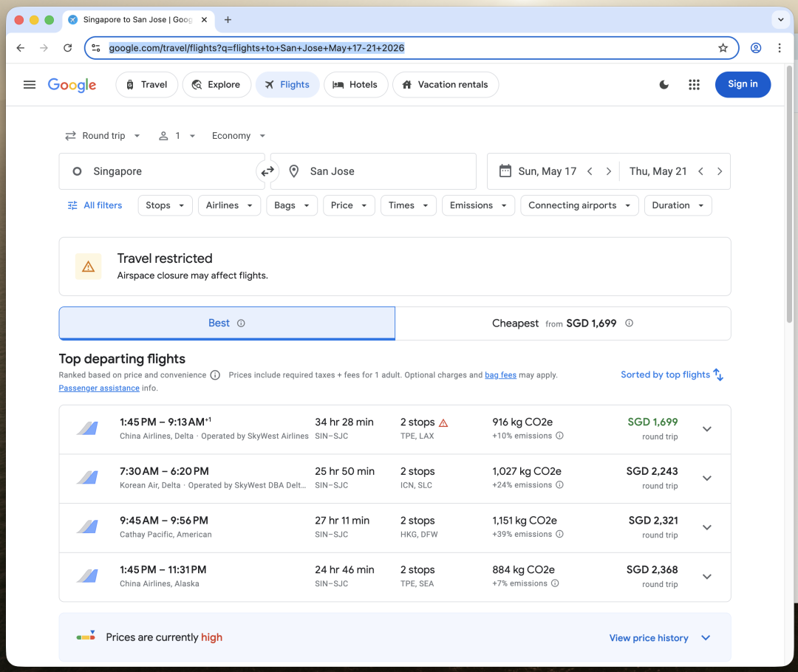
Task: Open the Price filter dropdown
Action: click(349, 205)
